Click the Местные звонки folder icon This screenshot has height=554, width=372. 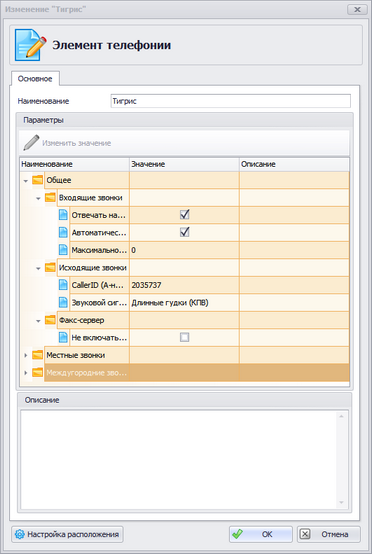click(x=37, y=355)
